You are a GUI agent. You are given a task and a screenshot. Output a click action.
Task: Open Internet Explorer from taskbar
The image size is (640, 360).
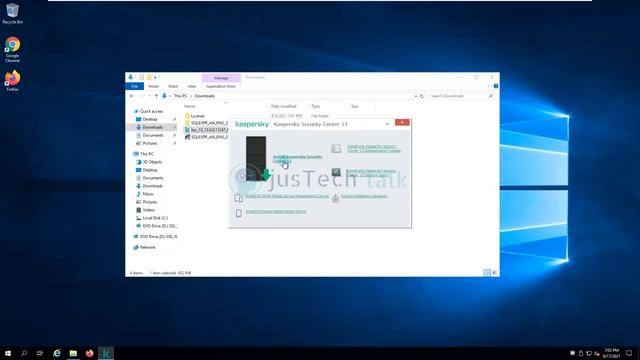[x=57, y=353]
